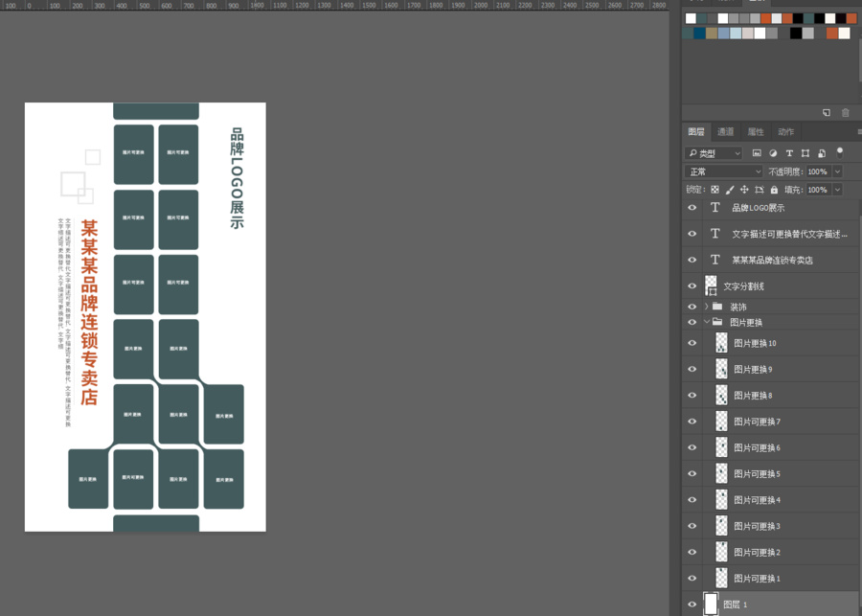Hide the 品牌LOGO展示 text layer

[x=692, y=207]
